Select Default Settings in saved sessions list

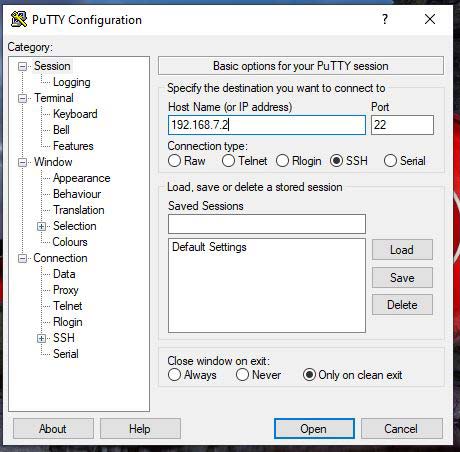coord(209,247)
